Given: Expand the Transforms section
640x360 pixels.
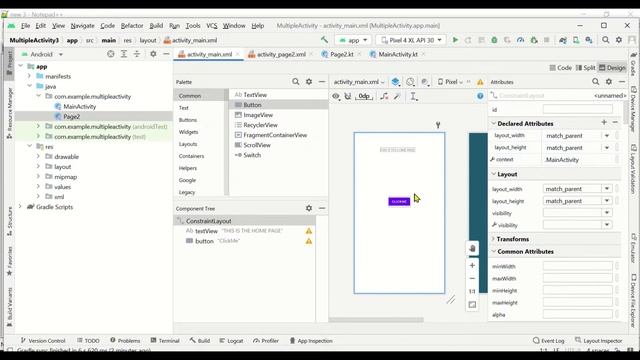Looking at the screenshot, I should point(493,239).
